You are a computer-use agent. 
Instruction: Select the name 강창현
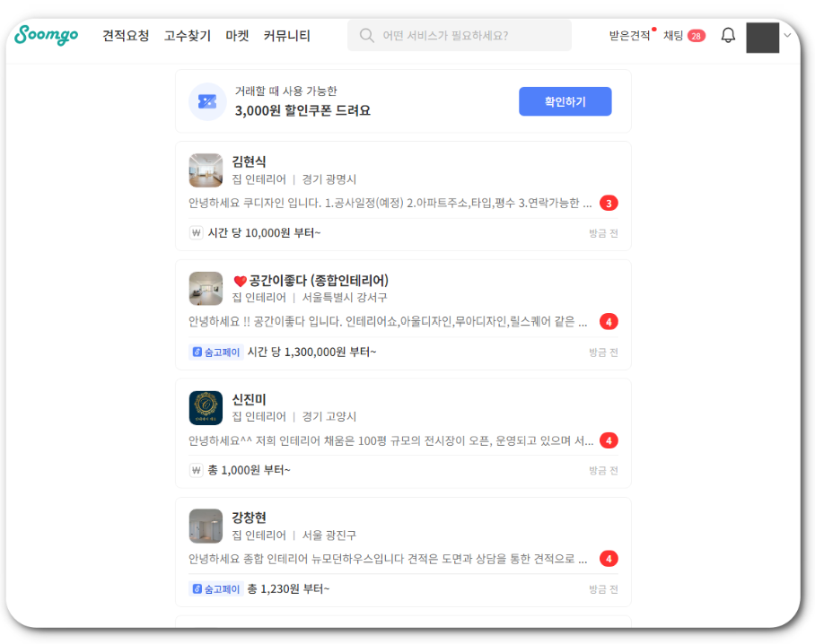pyautogui.click(x=249, y=518)
